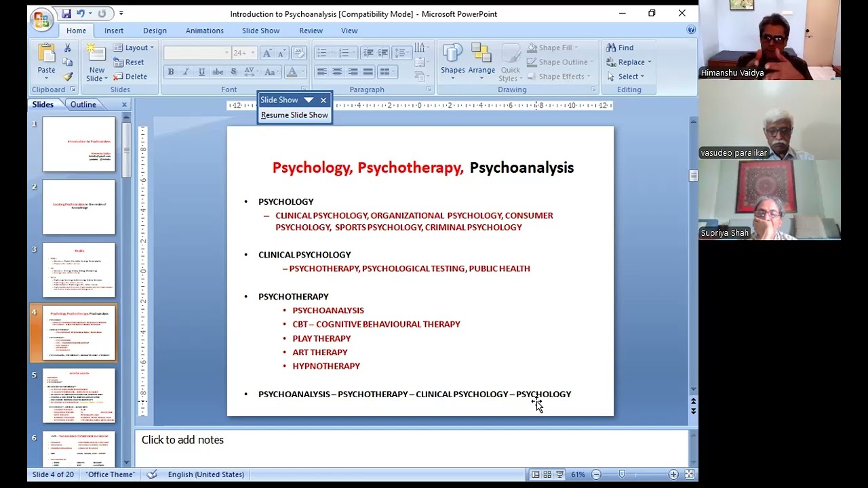Image resolution: width=868 pixels, height=488 pixels.
Task: Open the Design ribbon tab
Action: coord(155,30)
